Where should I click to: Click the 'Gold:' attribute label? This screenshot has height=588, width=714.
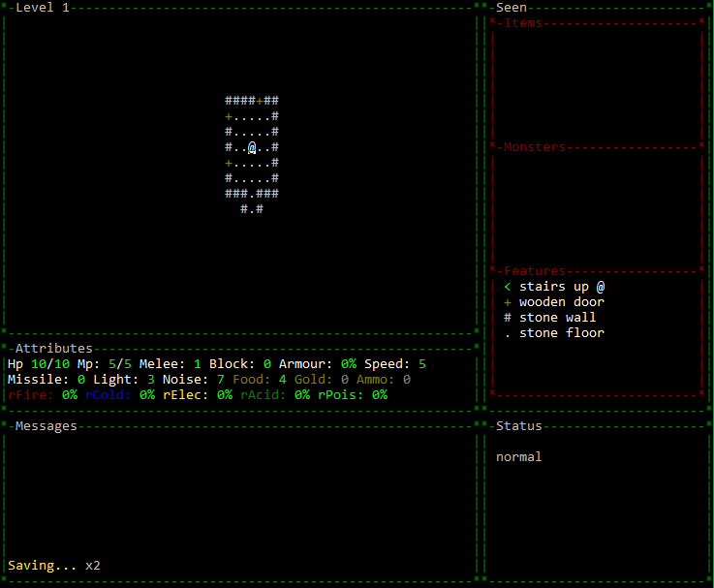click(x=313, y=380)
